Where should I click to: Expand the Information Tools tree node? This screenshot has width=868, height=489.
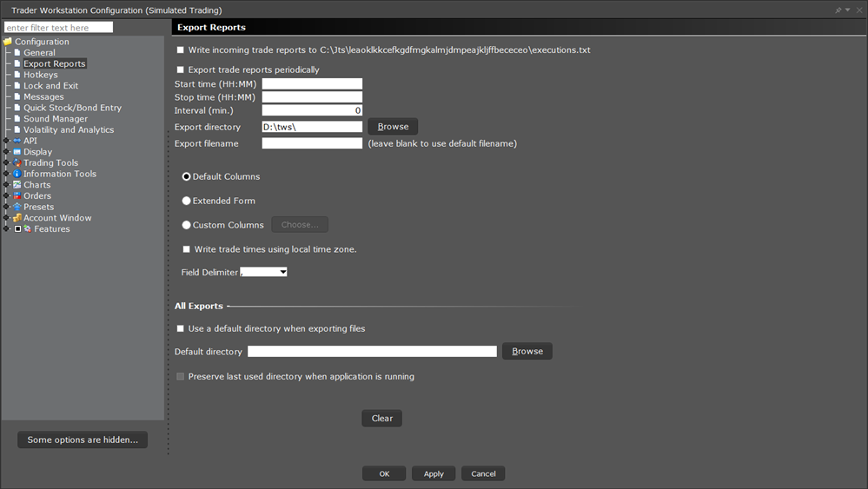pyautogui.click(x=7, y=174)
